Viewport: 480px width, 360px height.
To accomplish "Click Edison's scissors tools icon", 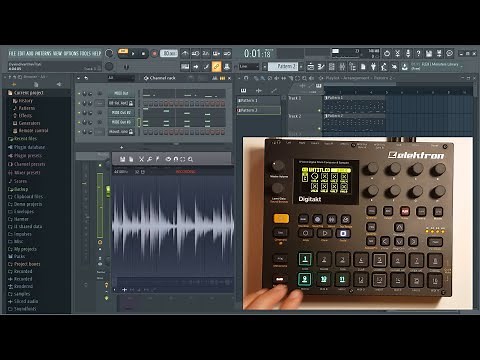I will click(x=141, y=159).
